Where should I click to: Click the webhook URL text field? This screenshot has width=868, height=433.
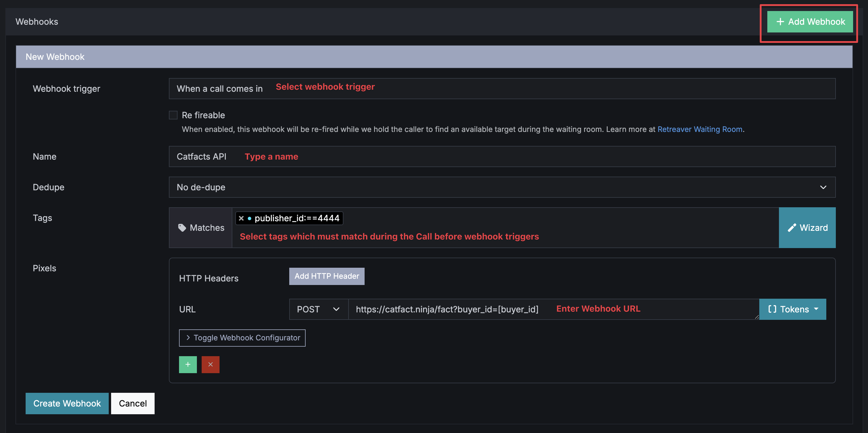point(554,309)
